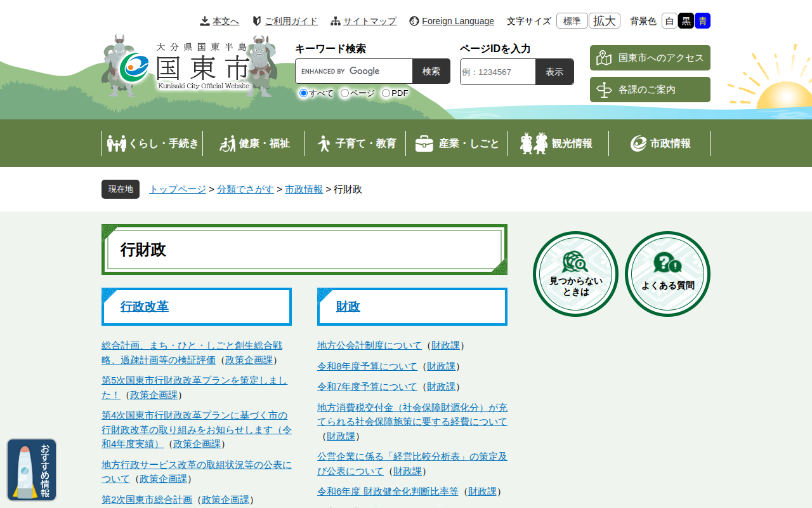The height and width of the screenshot is (508, 812).
Task: Go to 分類でさがす in breadcrumb
Action: coord(246,189)
